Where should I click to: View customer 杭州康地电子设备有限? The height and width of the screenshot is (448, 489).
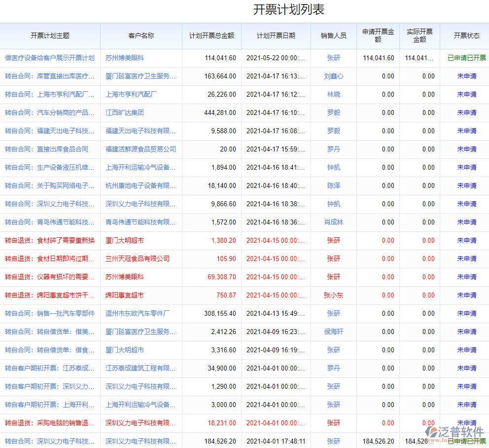(140, 186)
